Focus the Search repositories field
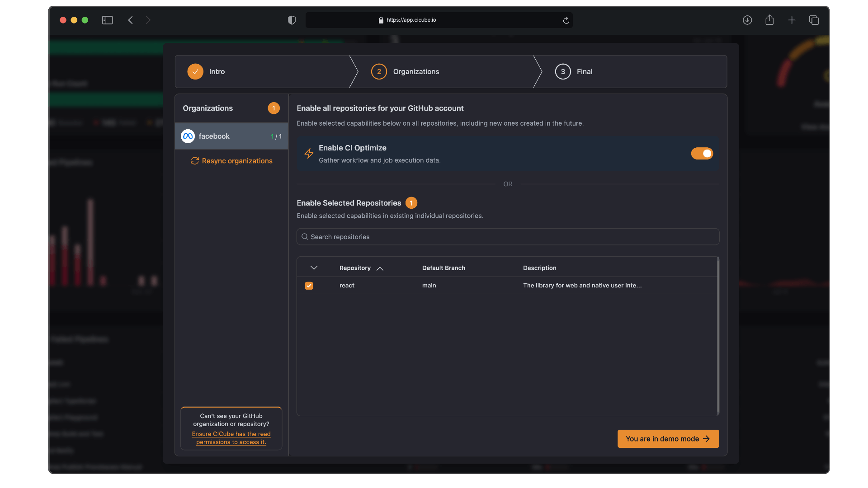 point(508,237)
